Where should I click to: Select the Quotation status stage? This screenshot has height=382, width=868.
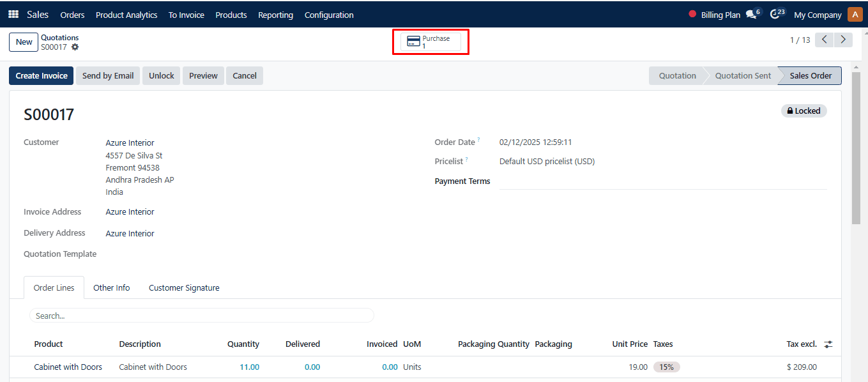[x=677, y=75]
